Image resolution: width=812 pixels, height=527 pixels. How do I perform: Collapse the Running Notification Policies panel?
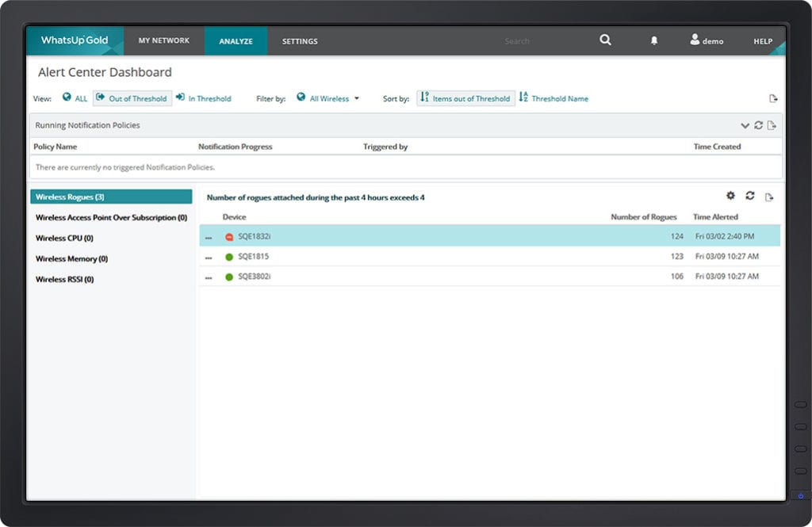(745, 125)
